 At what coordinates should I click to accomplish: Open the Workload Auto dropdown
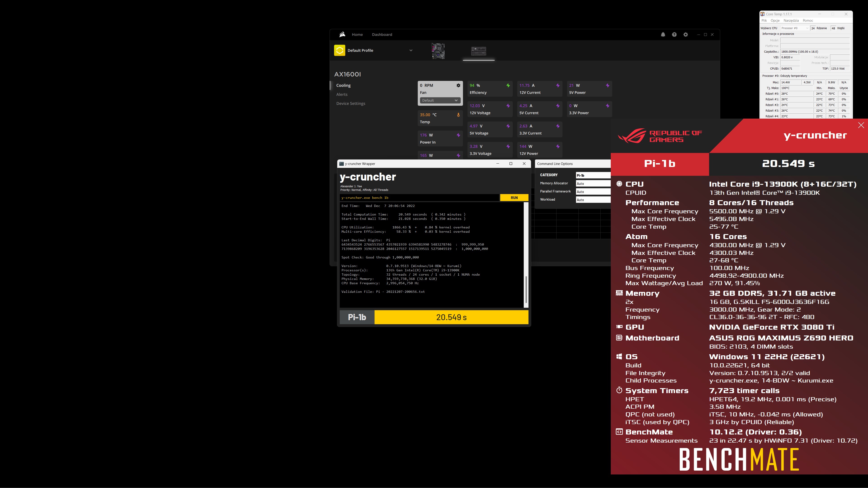593,200
